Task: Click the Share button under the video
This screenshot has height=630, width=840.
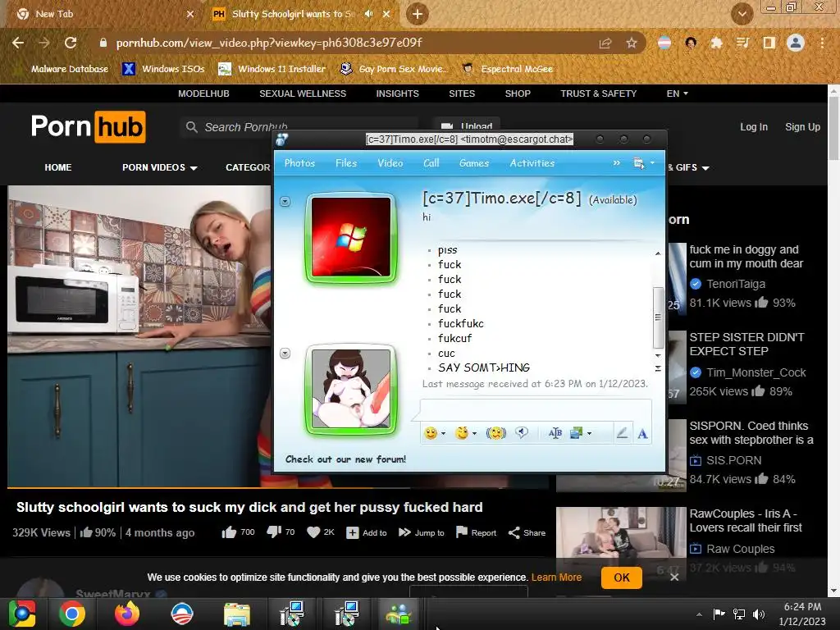Action: pyautogui.click(x=527, y=532)
